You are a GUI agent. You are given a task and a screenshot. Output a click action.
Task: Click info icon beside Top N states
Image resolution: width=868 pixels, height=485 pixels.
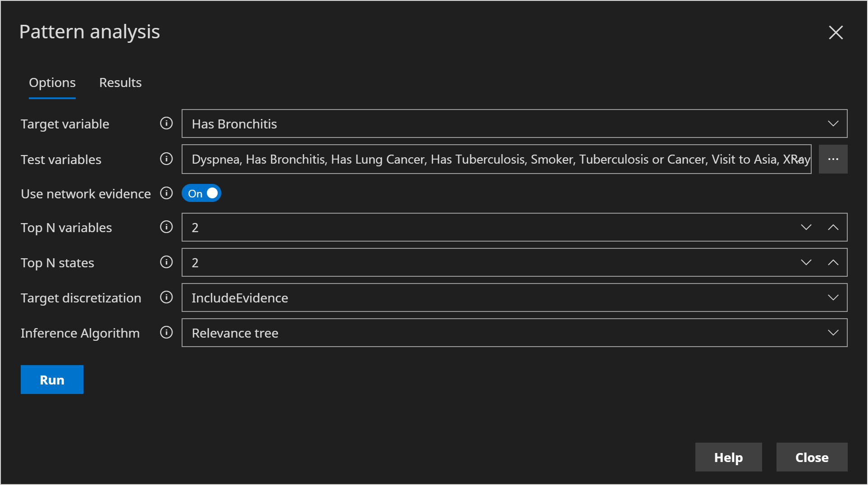click(166, 262)
